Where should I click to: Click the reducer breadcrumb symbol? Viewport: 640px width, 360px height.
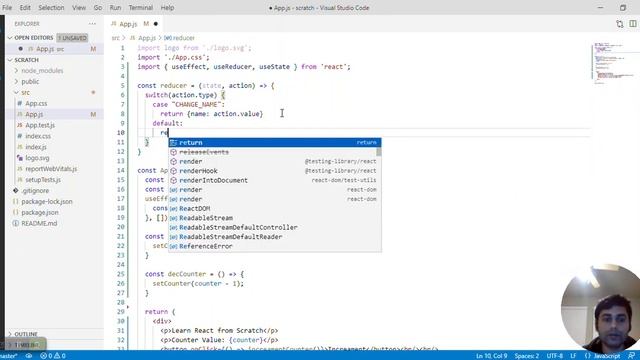[x=183, y=38]
